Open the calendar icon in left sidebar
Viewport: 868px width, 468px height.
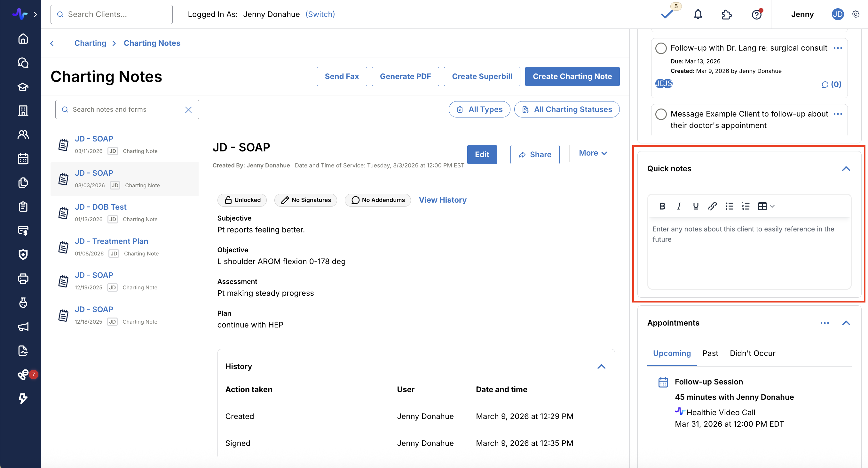pyautogui.click(x=23, y=158)
